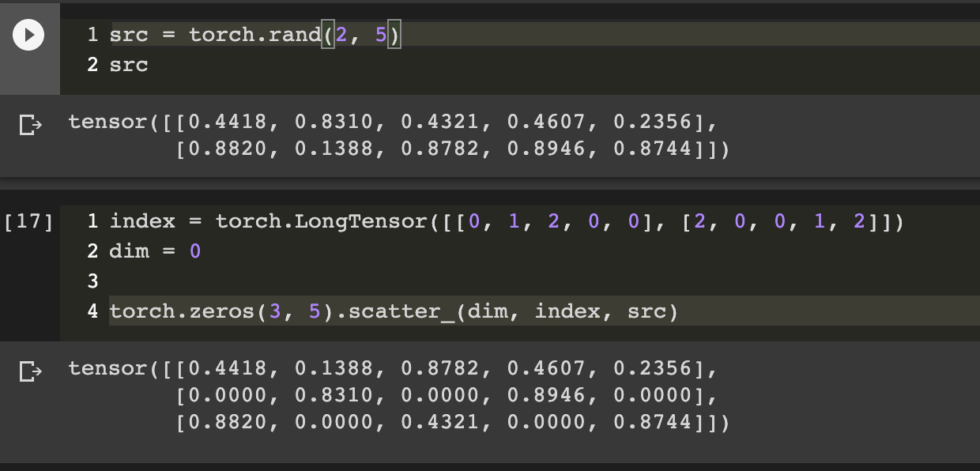Screen dimensions: 980x471
Task: Click first cell's output toggle arrow icon
Action: 29,125
